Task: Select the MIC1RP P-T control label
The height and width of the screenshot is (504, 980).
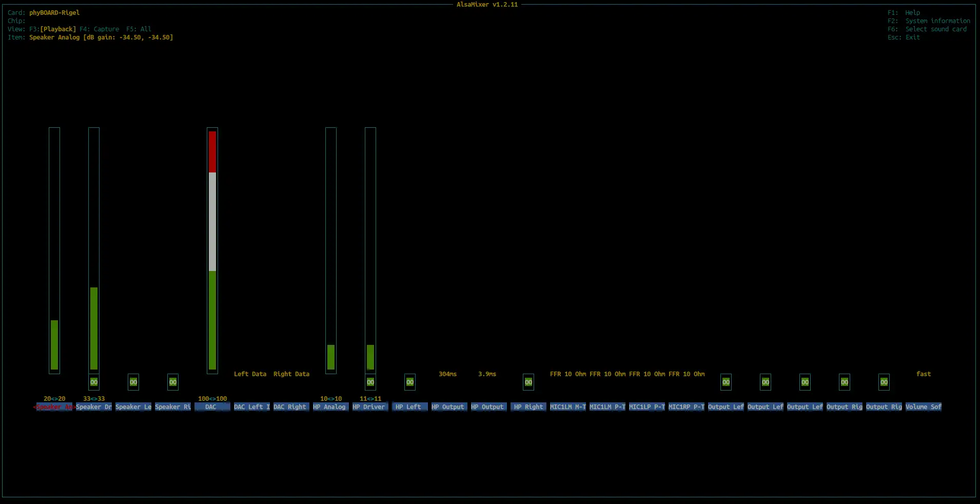Action: (686, 407)
